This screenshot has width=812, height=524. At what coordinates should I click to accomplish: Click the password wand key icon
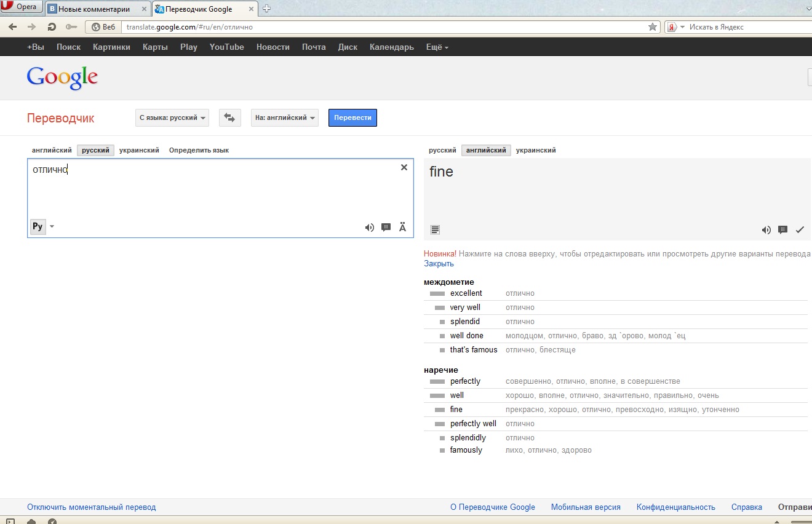pos(71,27)
